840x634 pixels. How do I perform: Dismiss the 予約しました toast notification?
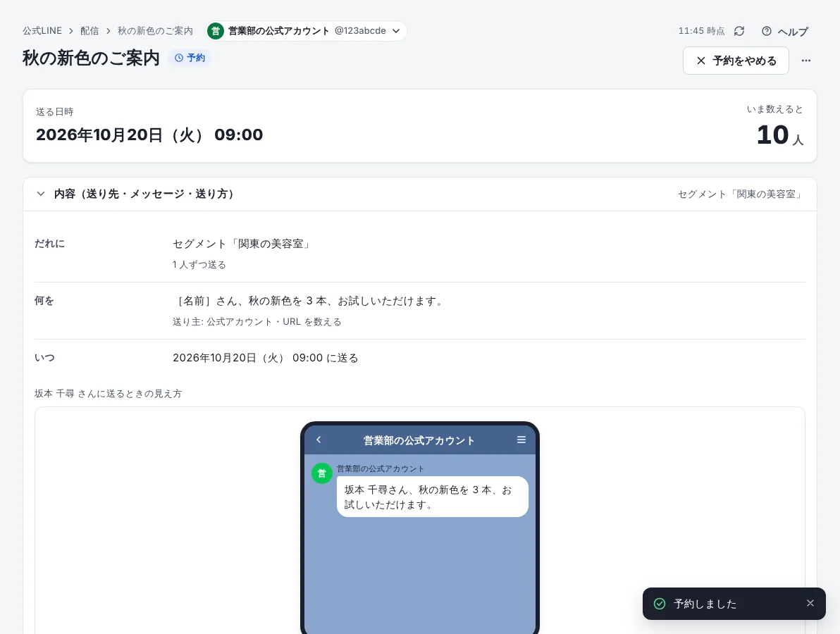tap(810, 604)
